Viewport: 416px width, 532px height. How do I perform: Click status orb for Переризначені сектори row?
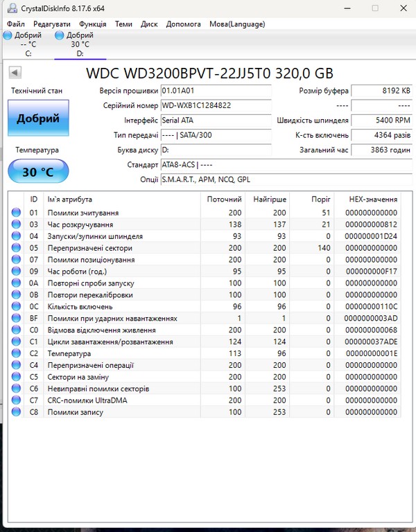16,248
